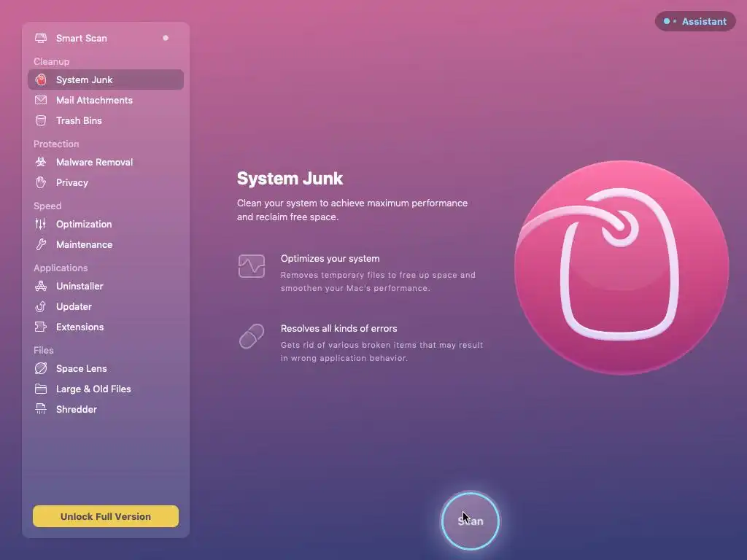Click the Extensions puzzle icon
Screen dimensions: 747x560
tap(41, 327)
